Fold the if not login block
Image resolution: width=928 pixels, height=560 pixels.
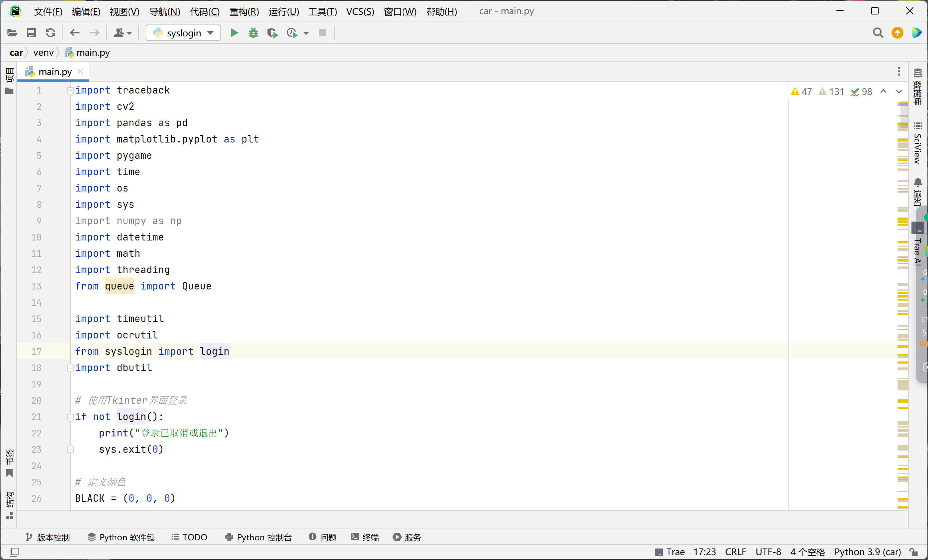pyautogui.click(x=70, y=417)
